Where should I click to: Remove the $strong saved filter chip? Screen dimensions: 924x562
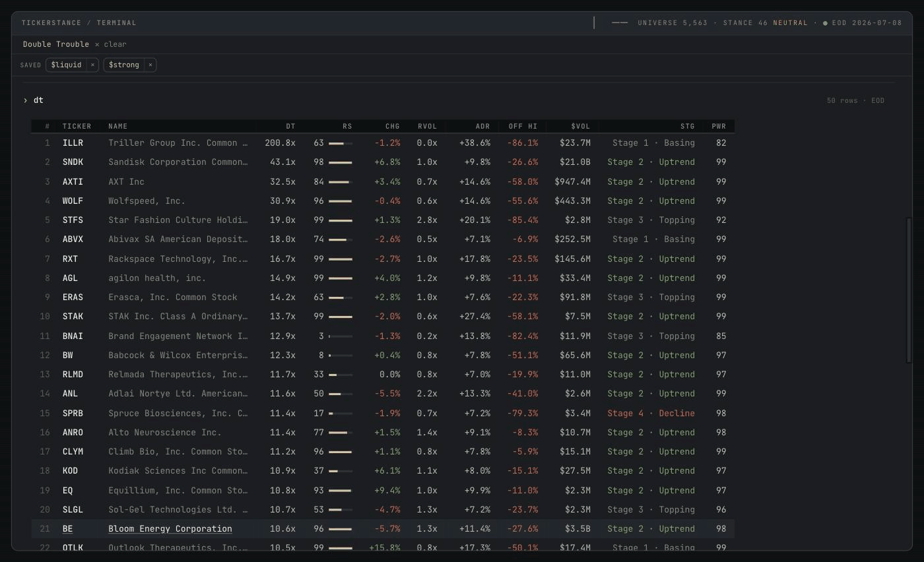point(150,65)
